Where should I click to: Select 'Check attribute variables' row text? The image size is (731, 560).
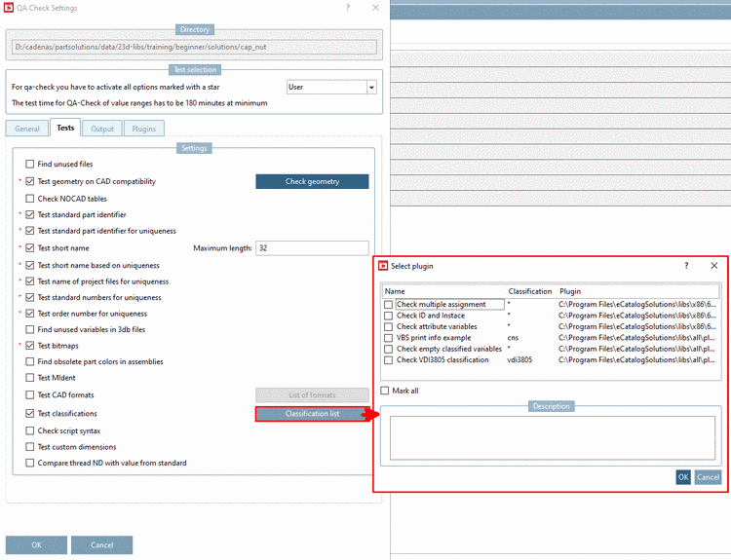click(437, 326)
